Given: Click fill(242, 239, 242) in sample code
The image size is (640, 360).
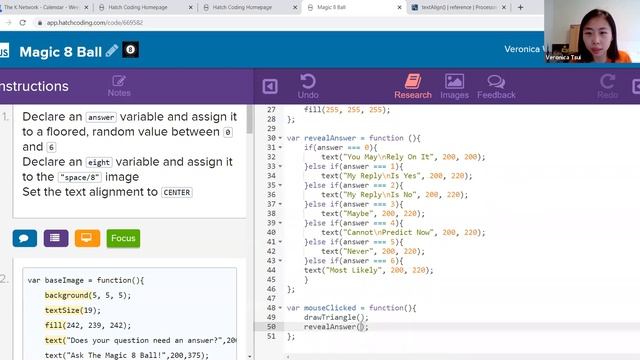Looking at the screenshot, I should (88, 325).
